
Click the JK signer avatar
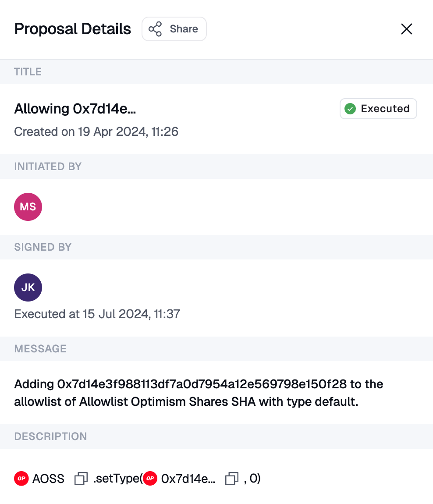[x=28, y=287]
